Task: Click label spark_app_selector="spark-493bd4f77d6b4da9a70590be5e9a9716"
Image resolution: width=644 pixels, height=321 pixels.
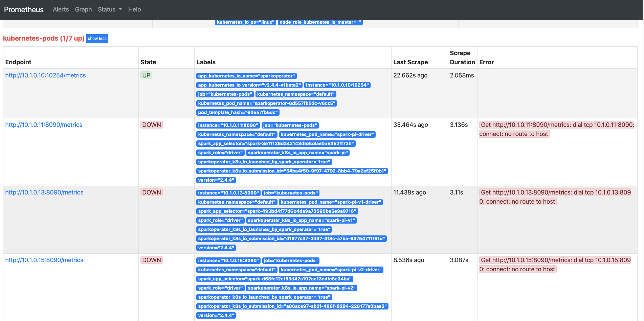Action: click(277, 211)
